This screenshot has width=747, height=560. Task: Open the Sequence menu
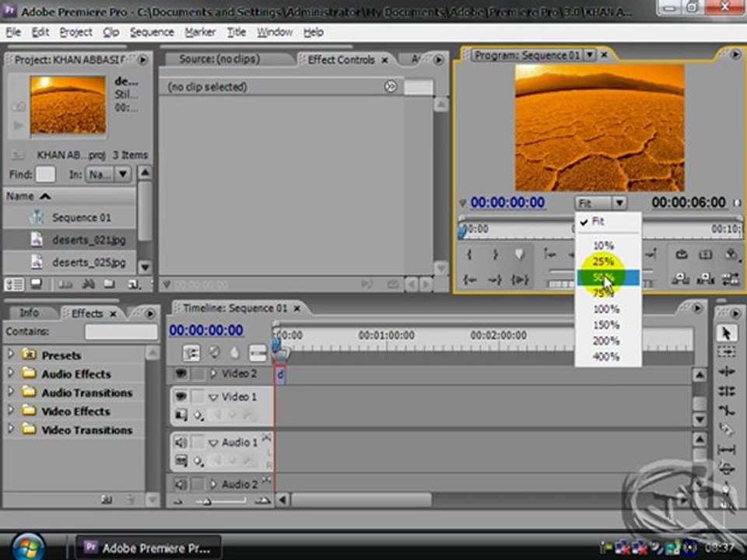point(152,33)
